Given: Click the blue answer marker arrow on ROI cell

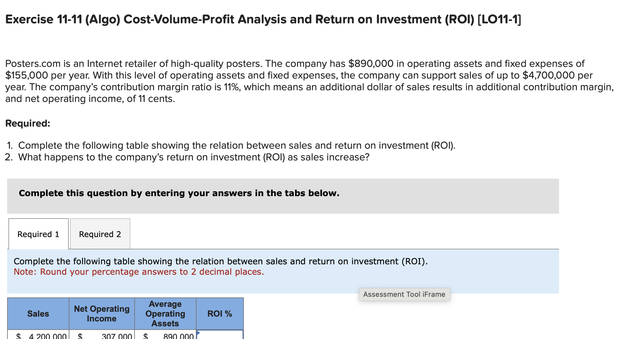Looking at the screenshot, I should click(x=198, y=333).
